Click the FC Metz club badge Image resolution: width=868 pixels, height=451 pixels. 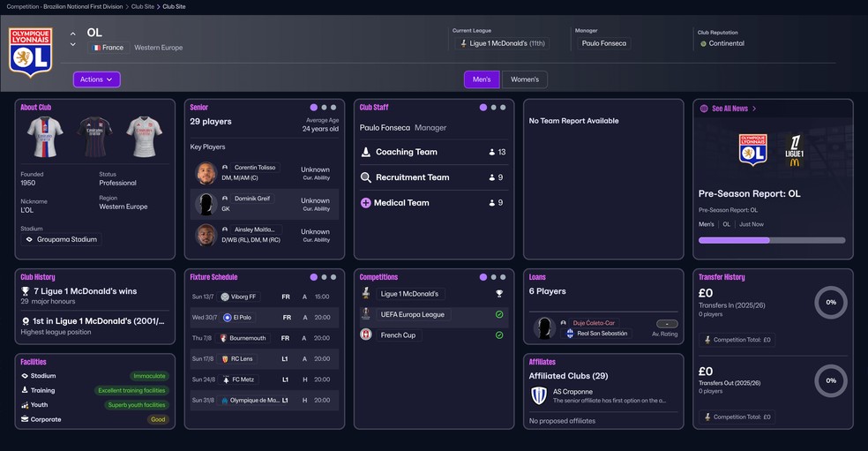click(226, 380)
